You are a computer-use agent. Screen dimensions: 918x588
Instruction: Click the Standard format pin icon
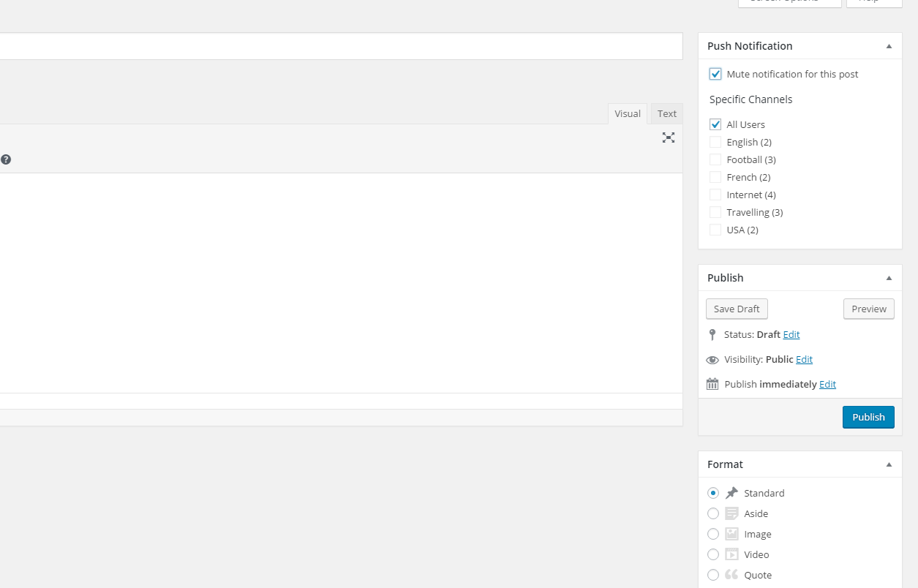point(731,493)
